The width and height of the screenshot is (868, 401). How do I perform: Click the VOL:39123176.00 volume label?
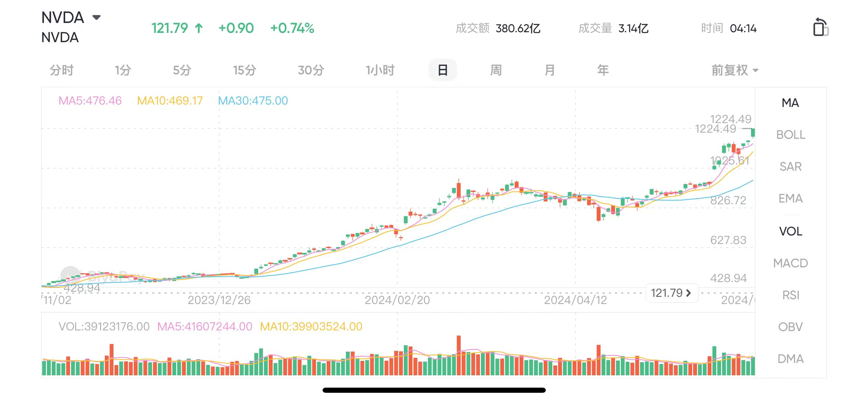pos(104,327)
